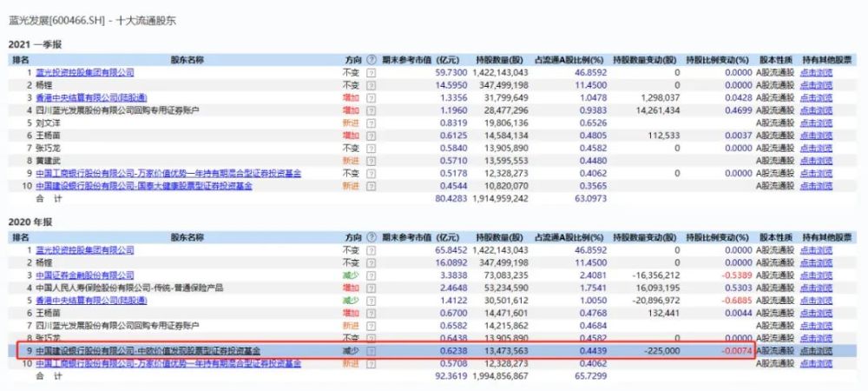
Task: Click question icon in 香港中央结算 row of 2020 年报
Action: (371, 301)
